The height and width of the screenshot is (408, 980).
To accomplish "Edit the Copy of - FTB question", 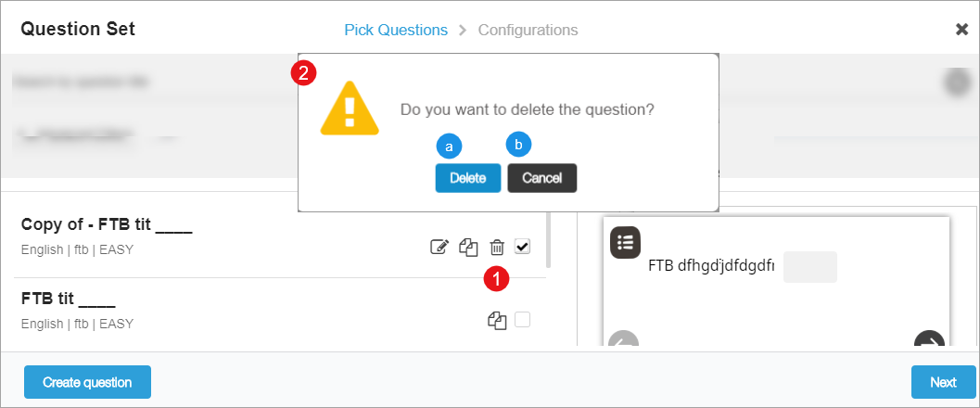I will [x=439, y=247].
